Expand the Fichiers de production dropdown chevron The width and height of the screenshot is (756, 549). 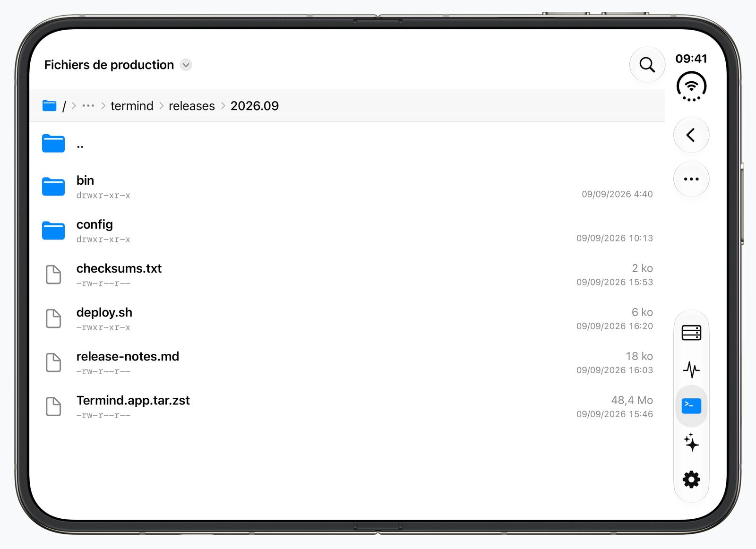(186, 65)
